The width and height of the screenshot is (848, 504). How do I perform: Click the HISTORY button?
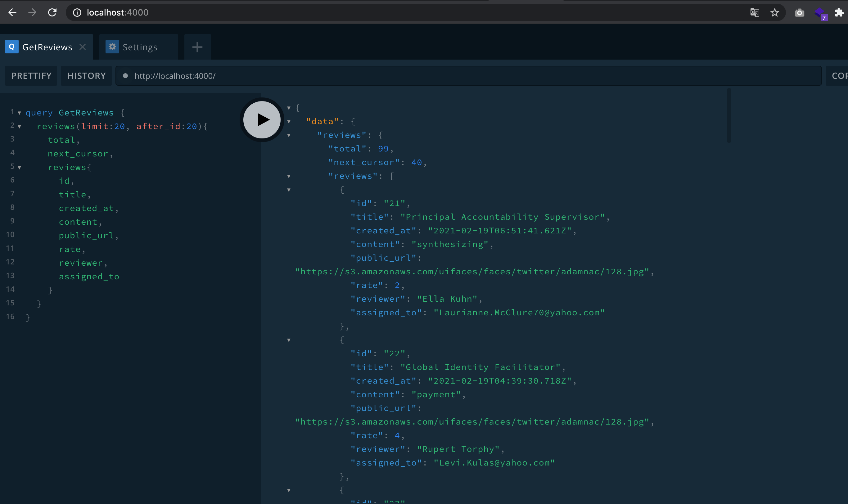pos(86,76)
